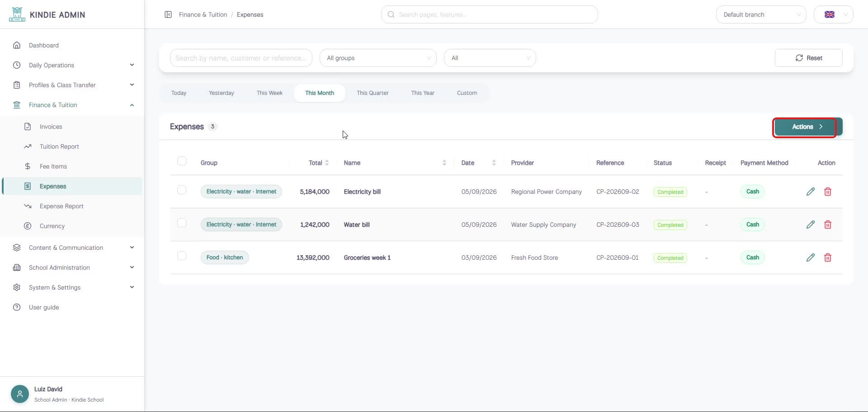Delete the Water bill expense
This screenshot has width=868, height=412.
point(828,225)
